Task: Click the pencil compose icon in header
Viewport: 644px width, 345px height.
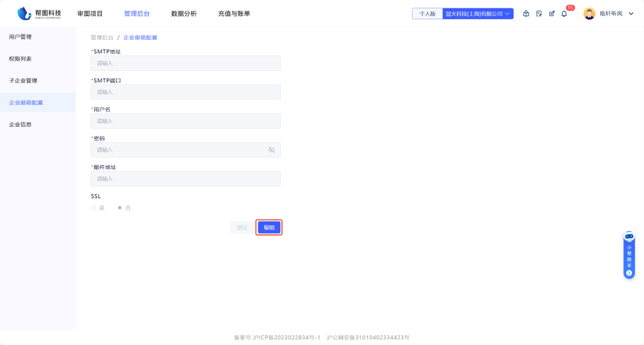Action: (x=552, y=14)
